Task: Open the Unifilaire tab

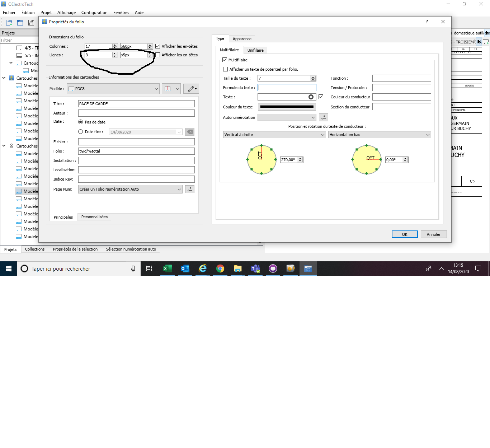Action: (x=255, y=50)
